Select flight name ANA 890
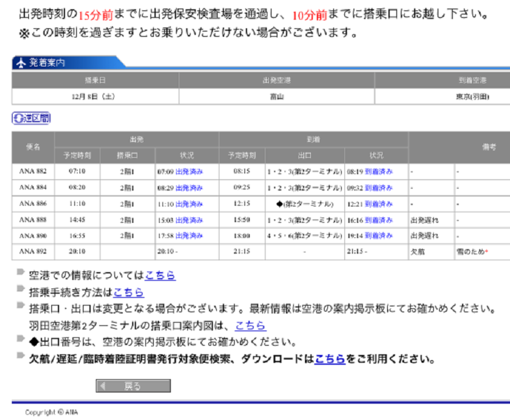 [33, 235]
